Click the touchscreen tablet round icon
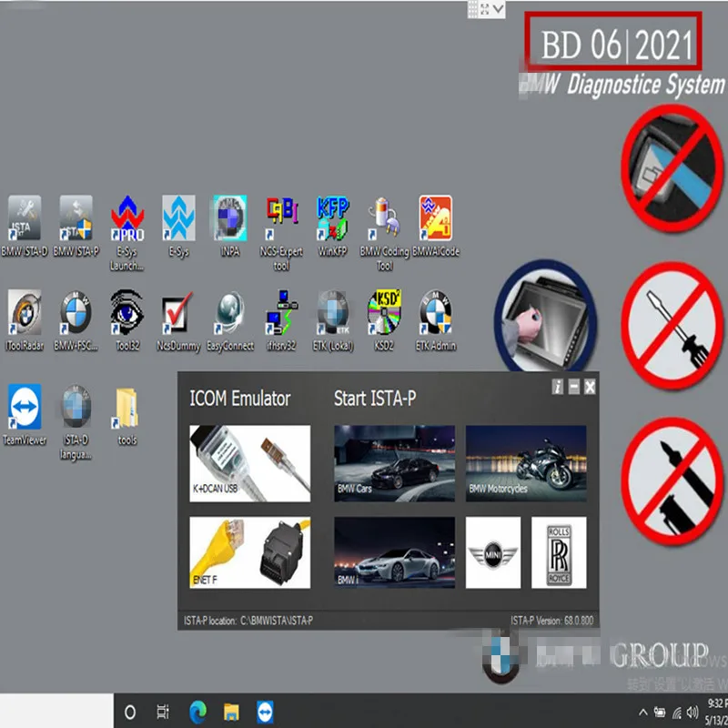 pyautogui.click(x=544, y=317)
